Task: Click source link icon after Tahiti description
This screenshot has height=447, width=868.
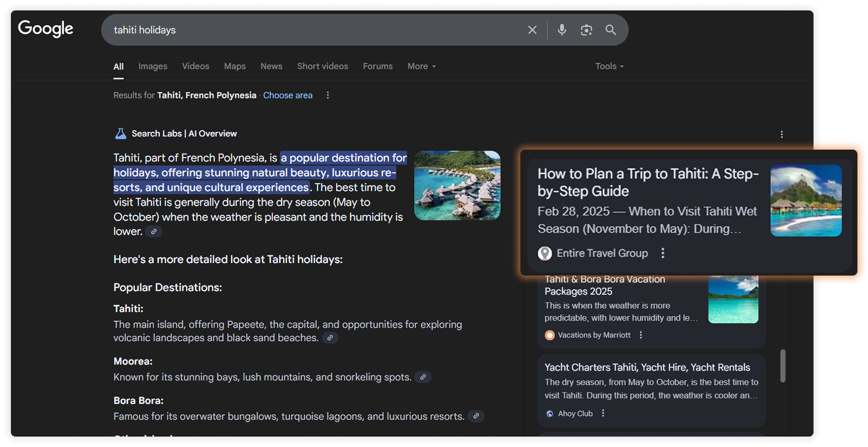Action: click(330, 338)
